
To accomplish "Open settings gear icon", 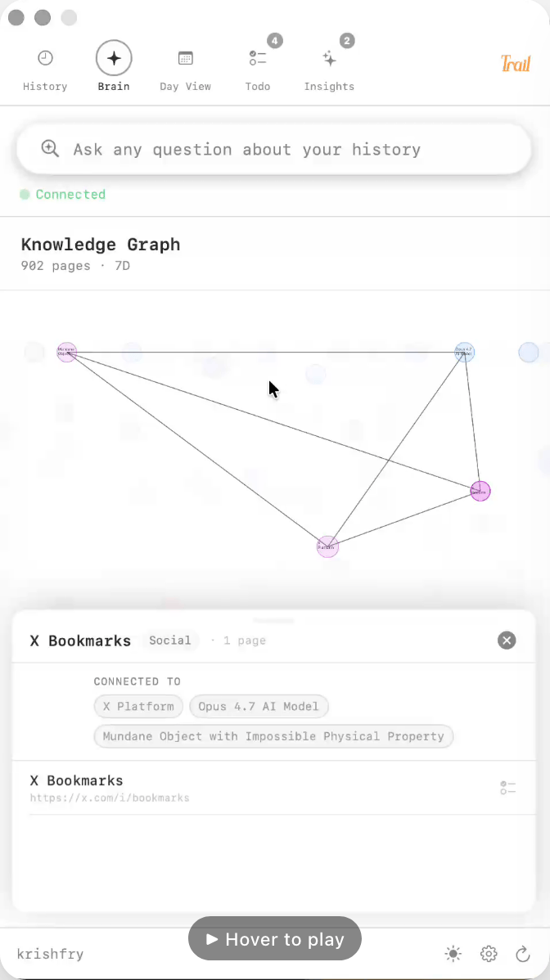I will click(488, 954).
